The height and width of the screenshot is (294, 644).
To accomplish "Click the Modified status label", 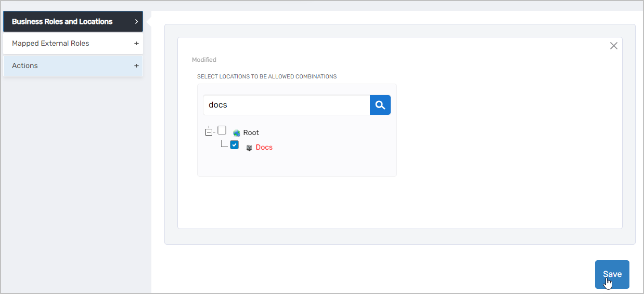I will [204, 60].
